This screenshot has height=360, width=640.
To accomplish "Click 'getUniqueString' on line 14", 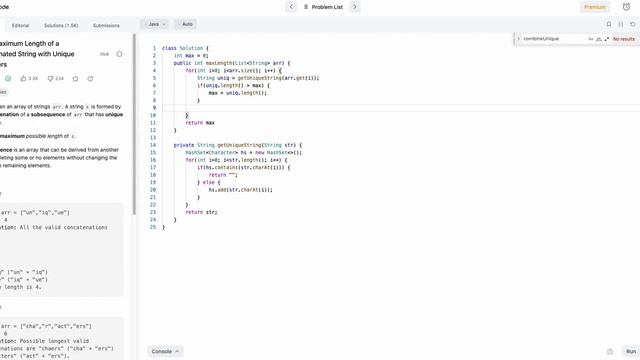I will (x=239, y=145).
